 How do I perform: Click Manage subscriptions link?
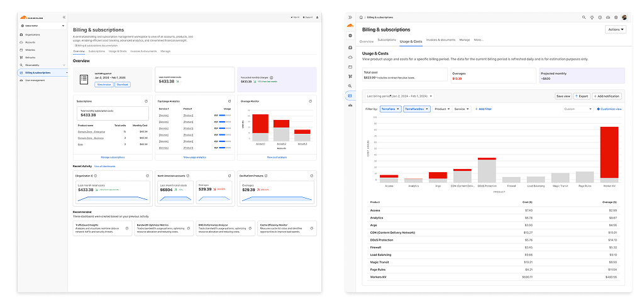(x=113, y=157)
